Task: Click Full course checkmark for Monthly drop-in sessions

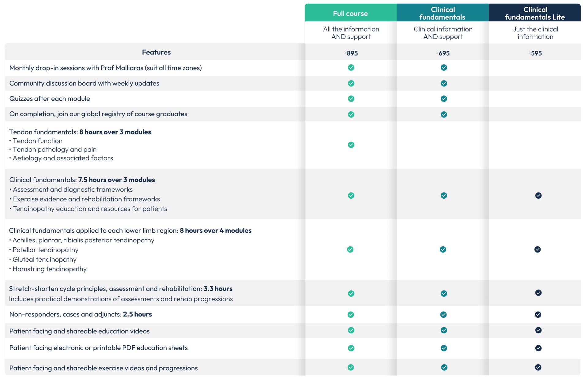Action: point(351,68)
